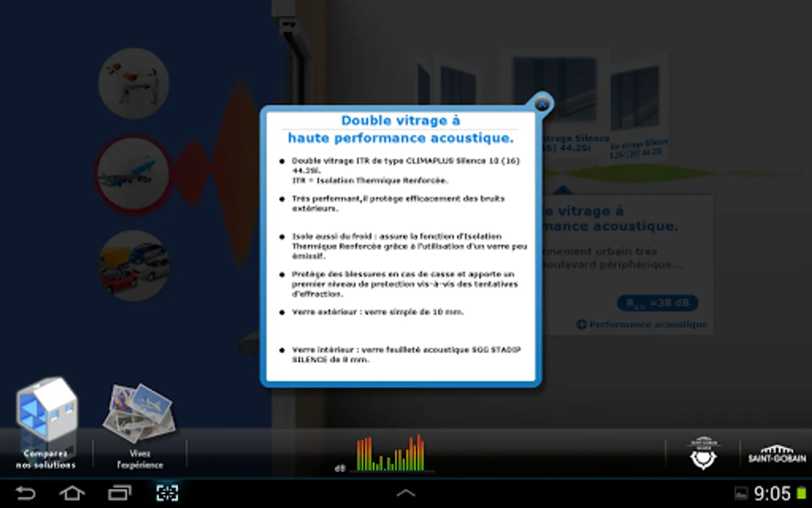The height and width of the screenshot is (508, 812).
Task: Click 'Verre intérieur' bullet text
Action: click(x=406, y=354)
